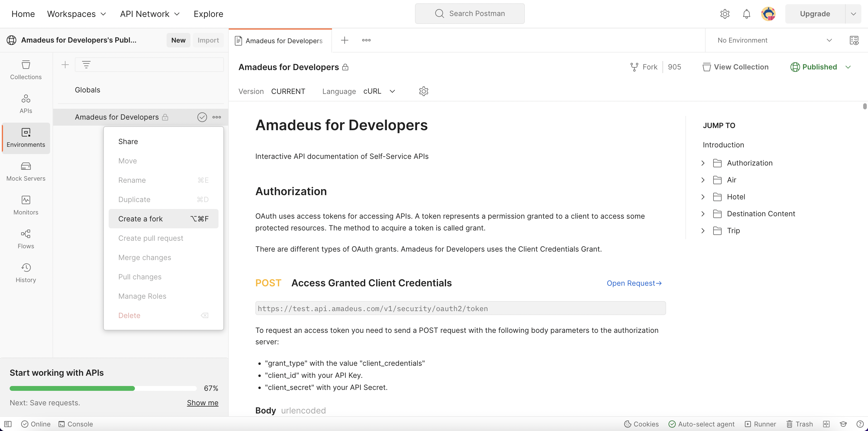Open the Mock Servers panel

click(x=26, y=172)
